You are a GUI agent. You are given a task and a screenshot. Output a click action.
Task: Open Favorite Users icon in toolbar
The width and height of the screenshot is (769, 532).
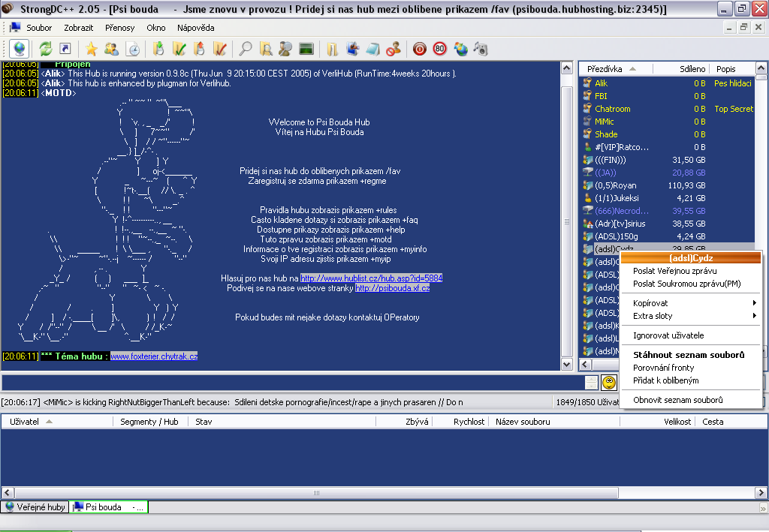111,49
